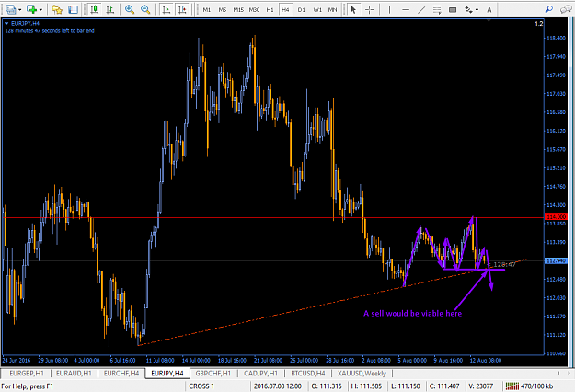Click the green plus add-chart icon

[x=31, y=9]
